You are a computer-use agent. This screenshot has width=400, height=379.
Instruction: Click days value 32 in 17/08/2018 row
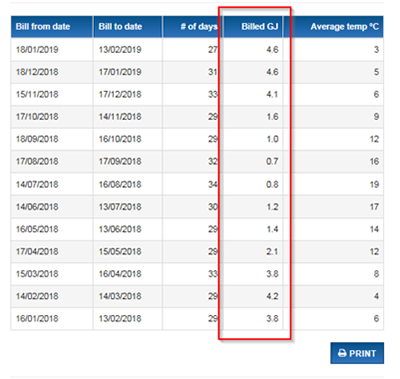(x=213, y=161)
